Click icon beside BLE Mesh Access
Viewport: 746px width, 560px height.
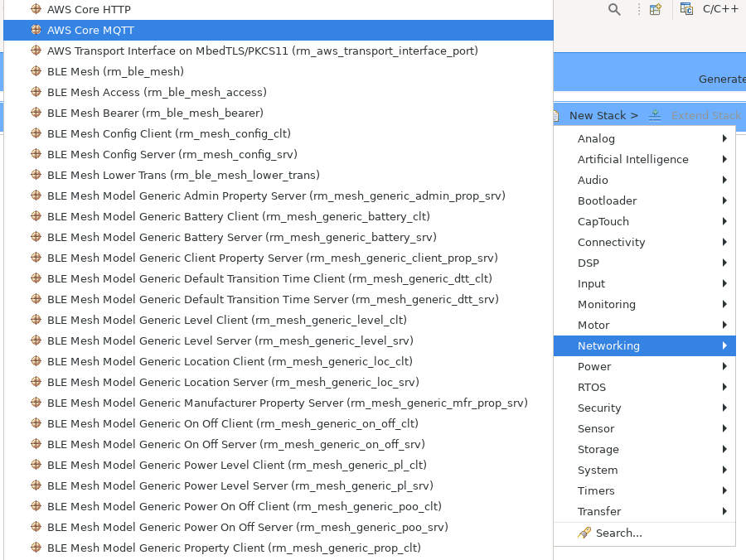(x=36, y=92)
